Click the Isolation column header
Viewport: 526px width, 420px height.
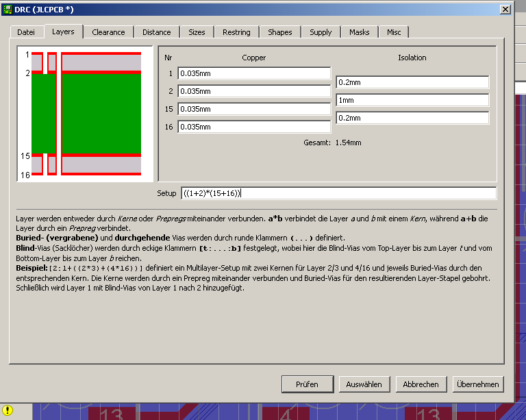click(412, 58)
